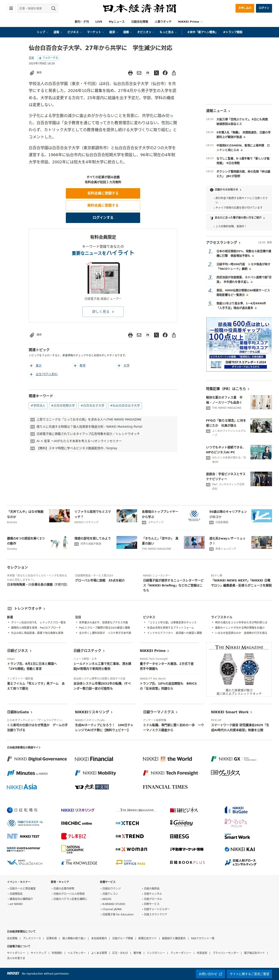Click the note icon above 関連トピック
The image size is (279, 980).
pyautogui.click(x=148, y=335)
